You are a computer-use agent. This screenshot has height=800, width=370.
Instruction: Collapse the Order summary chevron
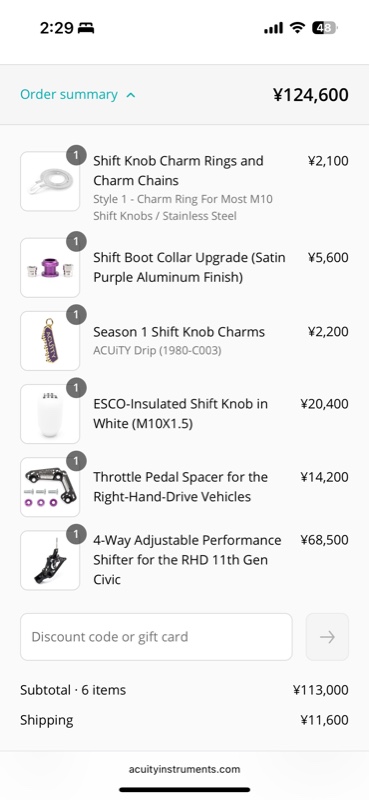131,95
